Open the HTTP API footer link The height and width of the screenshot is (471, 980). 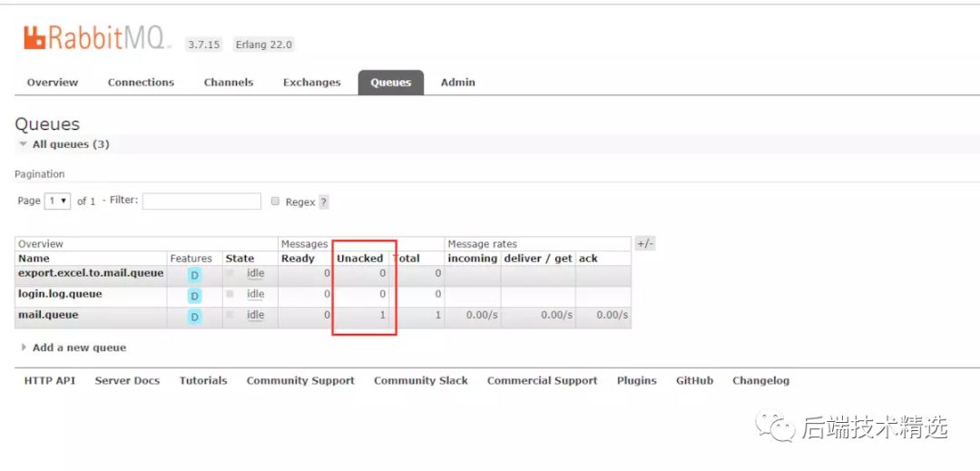point(50,381)
